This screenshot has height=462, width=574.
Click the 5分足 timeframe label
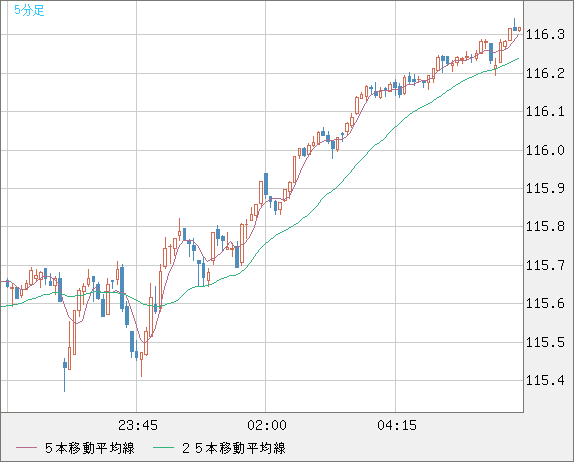point(29,10)
